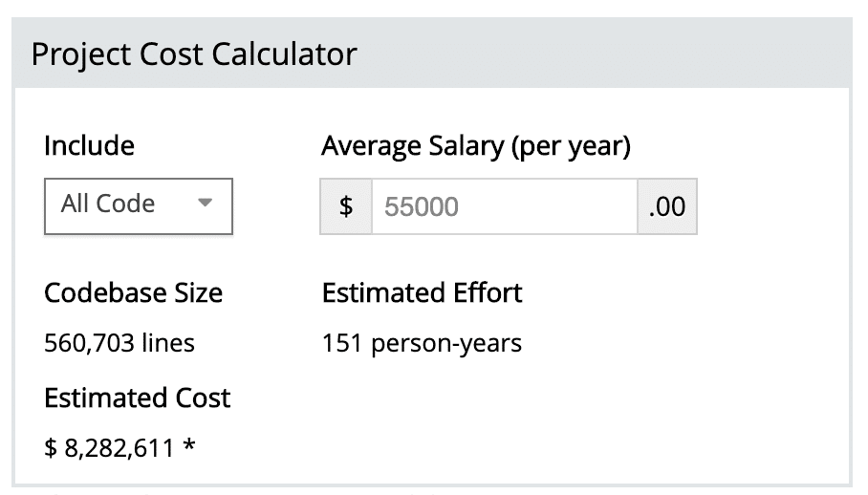
Task: Click the Include label
Action: tap(89, 146)
